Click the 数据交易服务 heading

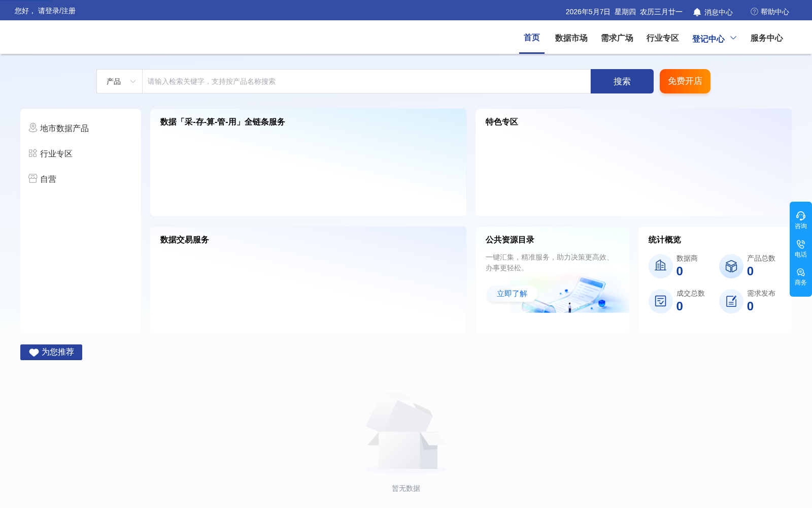pyautogui.click(x=185, y=240)
